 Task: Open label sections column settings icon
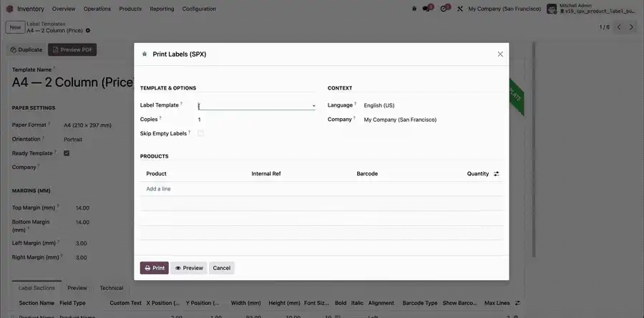[x=517, y=303]
